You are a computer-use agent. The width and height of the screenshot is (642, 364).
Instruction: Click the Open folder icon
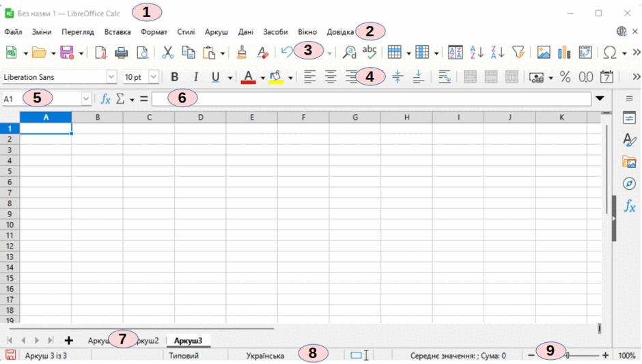[40, 53]
